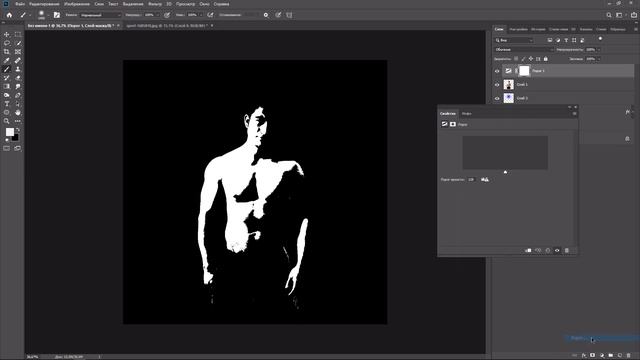Select the Move tool
The image size is (640, 360).
click(x=7, y=34)
